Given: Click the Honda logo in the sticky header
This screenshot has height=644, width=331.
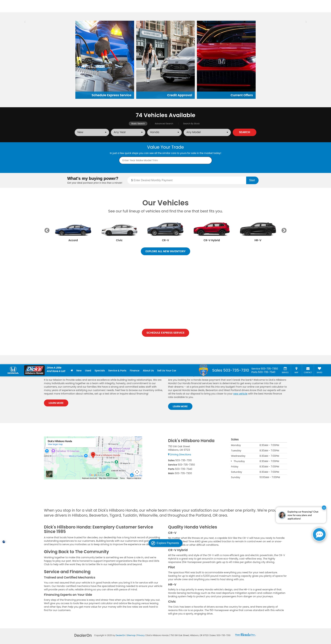Looking at the screenshot, I should click(13, 370).
